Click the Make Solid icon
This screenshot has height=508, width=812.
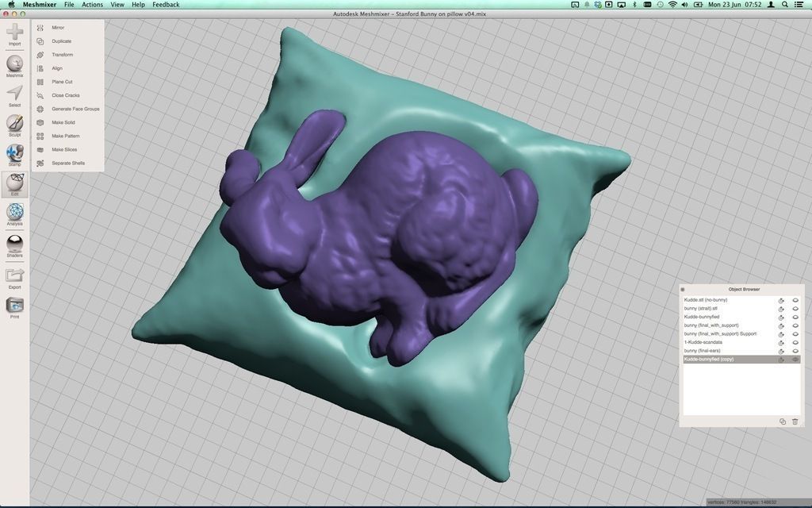click(40, 122)
